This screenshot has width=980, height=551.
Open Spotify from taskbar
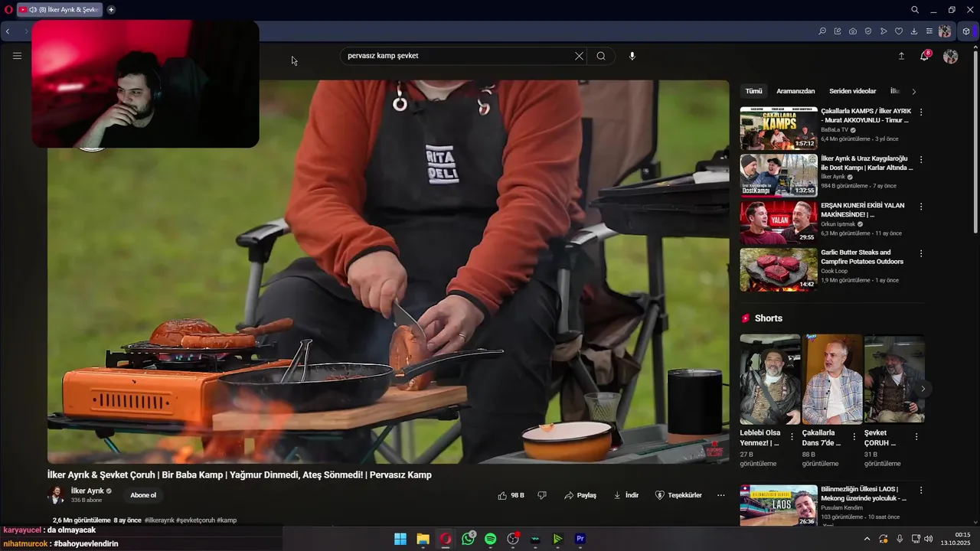[x=491, y=539]
